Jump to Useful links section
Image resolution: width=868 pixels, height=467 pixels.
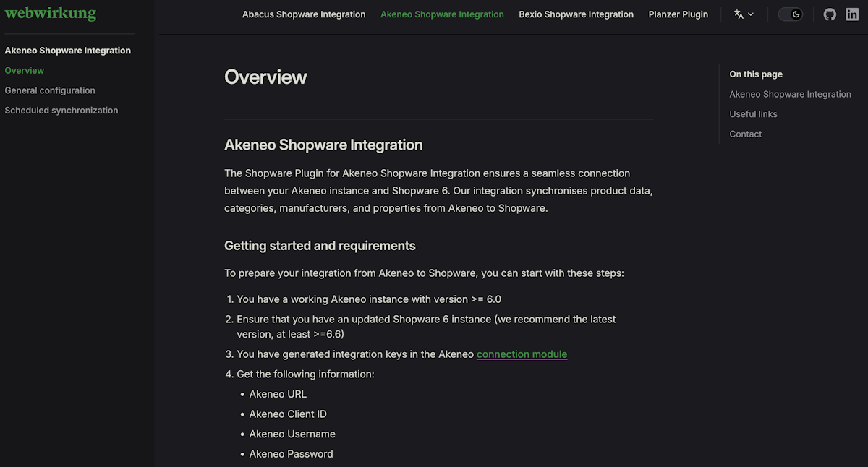tap(753, 114)
